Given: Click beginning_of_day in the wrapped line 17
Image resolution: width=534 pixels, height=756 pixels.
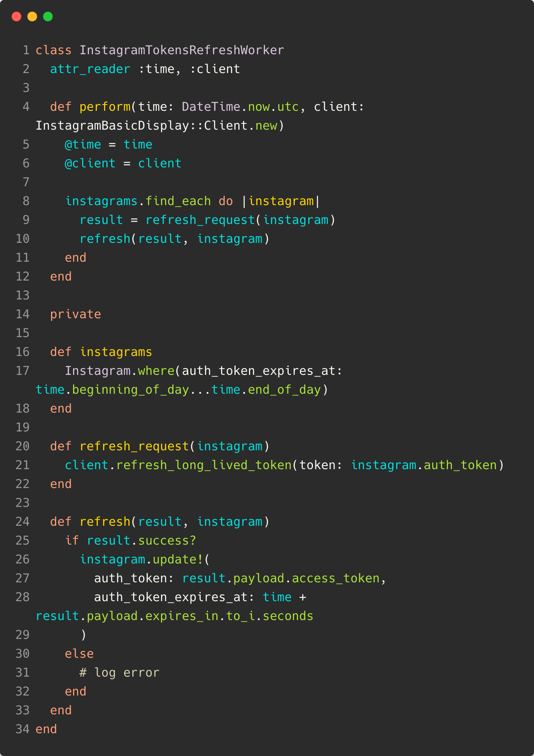Looking at the screenshot, I should coord(131,390).
